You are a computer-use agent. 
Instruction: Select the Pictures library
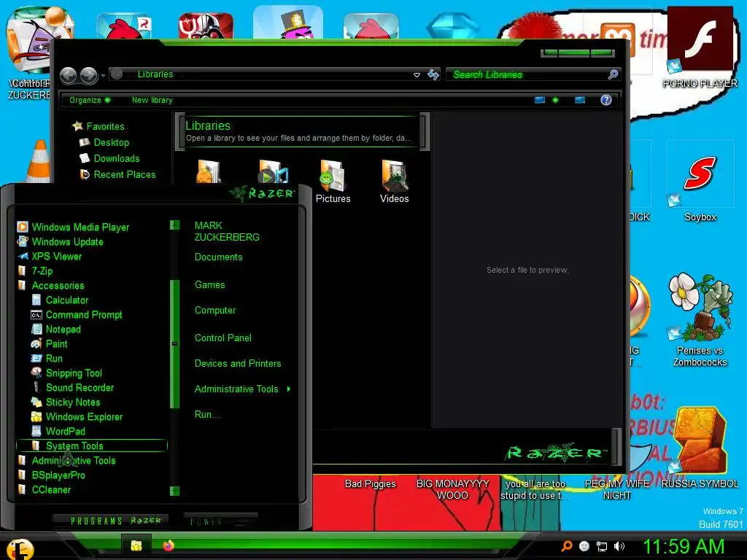click(x=333, y=182)
